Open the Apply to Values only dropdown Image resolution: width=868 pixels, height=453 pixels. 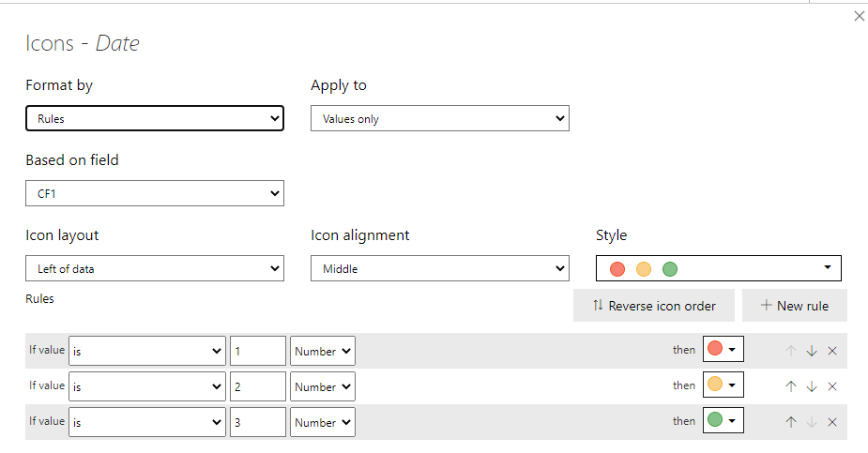pos(439,118)
